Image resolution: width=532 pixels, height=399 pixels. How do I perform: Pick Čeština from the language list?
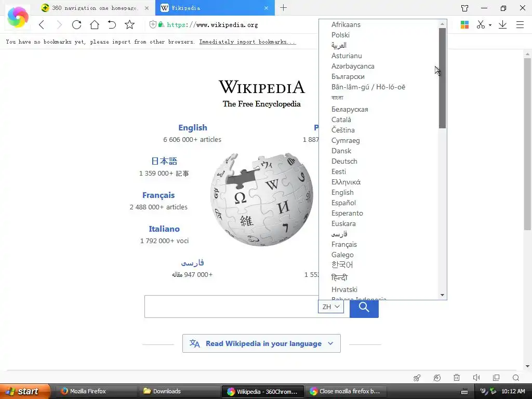(343, 130)
